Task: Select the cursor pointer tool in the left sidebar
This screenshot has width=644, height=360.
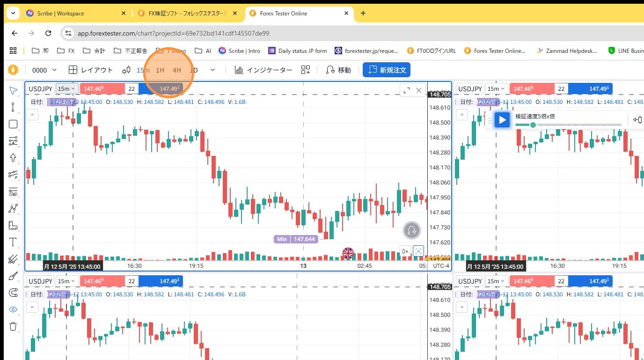Action: click(13, 90)
